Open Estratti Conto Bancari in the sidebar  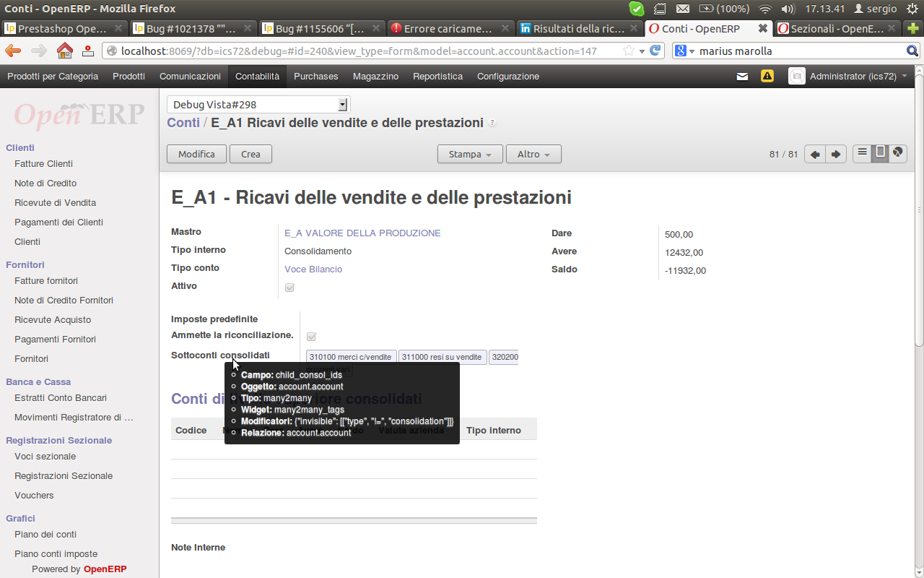point(61,398)
